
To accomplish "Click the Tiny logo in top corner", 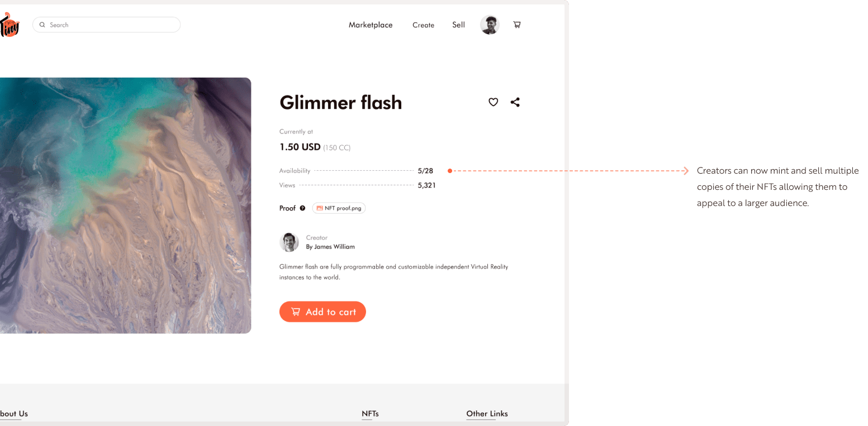I will (9, 25).
